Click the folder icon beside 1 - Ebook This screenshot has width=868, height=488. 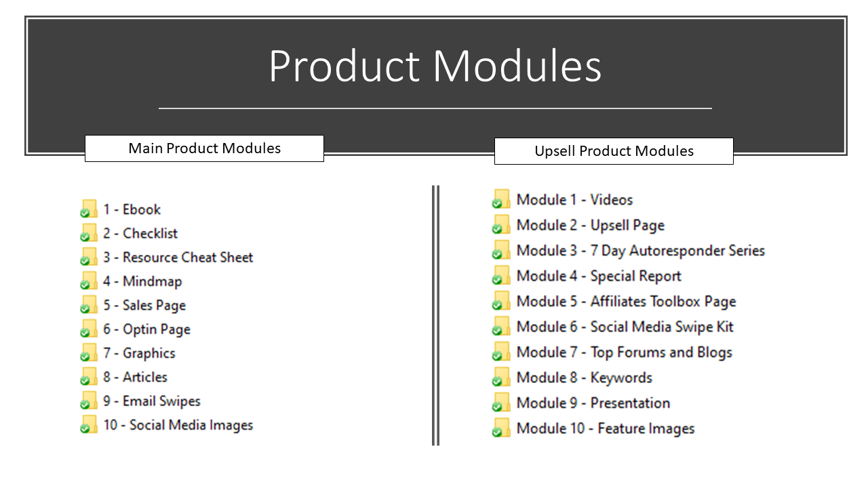tap(89, 209)
